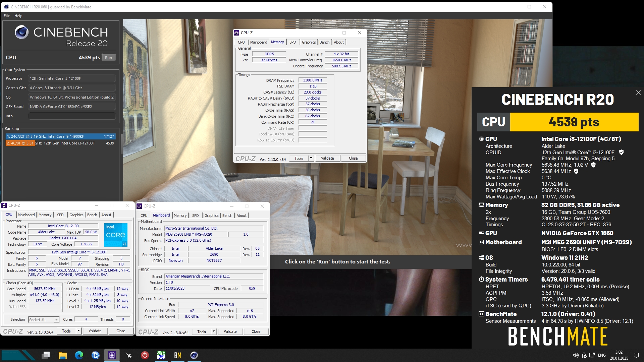Open BenchMate from the taskbar

click(x=177, y=355)
